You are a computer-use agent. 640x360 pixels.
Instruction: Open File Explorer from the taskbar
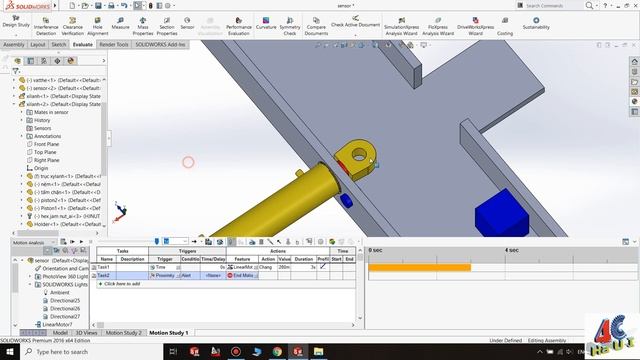point(318,351)
